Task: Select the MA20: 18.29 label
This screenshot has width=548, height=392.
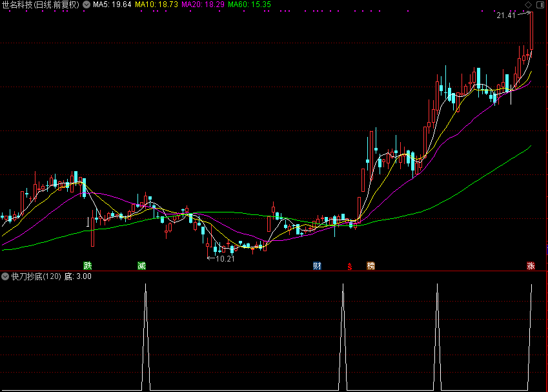Action: click(203, 5)
